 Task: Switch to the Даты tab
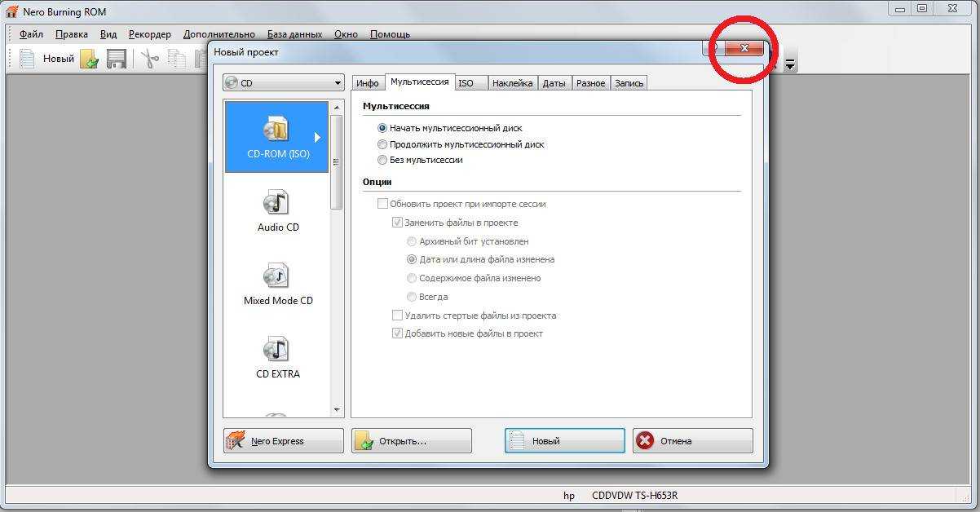pyautogui.click(x=554, y=83)
